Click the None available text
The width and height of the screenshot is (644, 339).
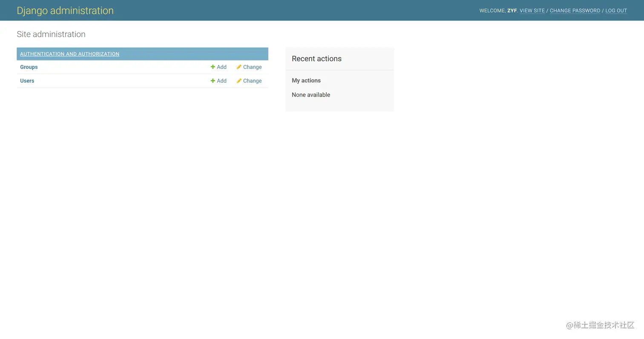pos(311,95)
